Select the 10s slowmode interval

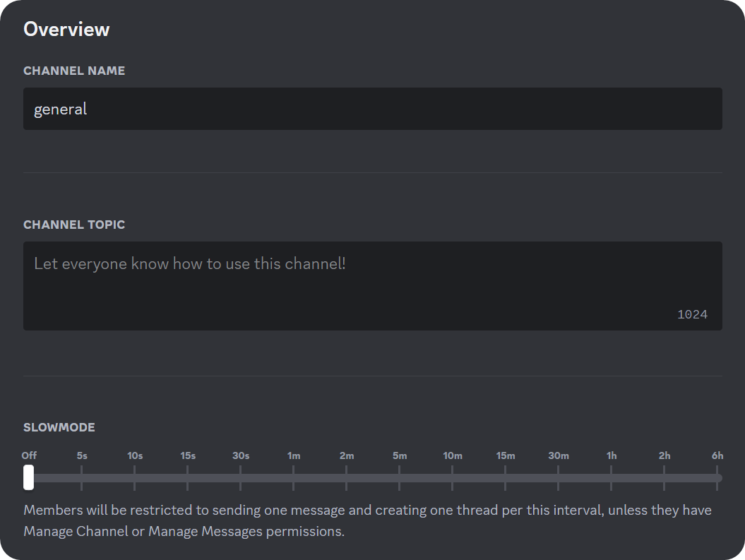[135, 478]
